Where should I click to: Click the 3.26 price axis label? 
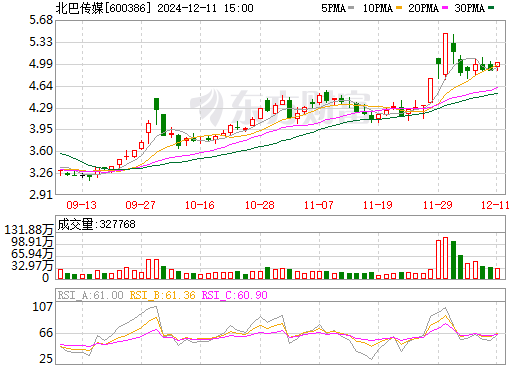click(x=41, y=173)
